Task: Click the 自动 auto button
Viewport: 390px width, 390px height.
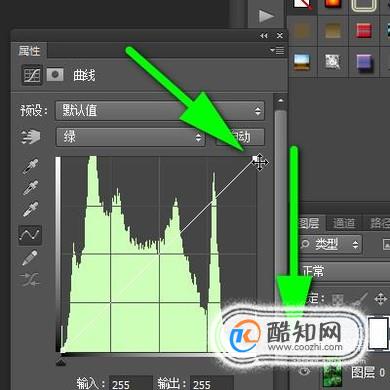Action: point(240,137)
